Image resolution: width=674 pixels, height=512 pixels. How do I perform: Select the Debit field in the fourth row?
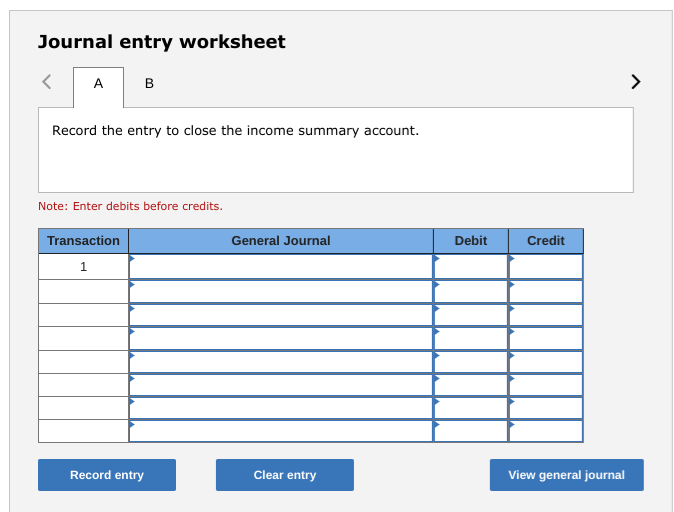[x=471, y=338]
